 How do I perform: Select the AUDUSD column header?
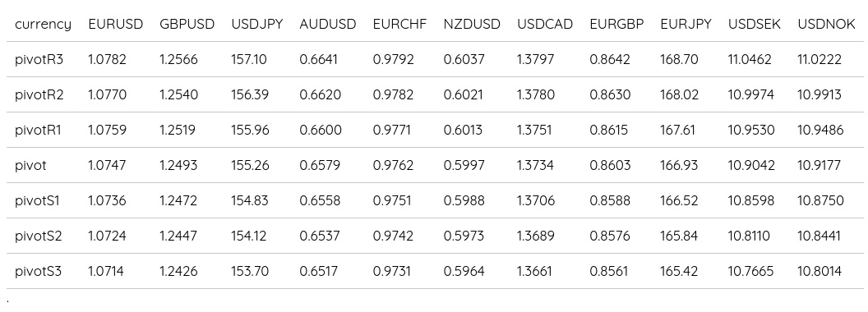328,25
